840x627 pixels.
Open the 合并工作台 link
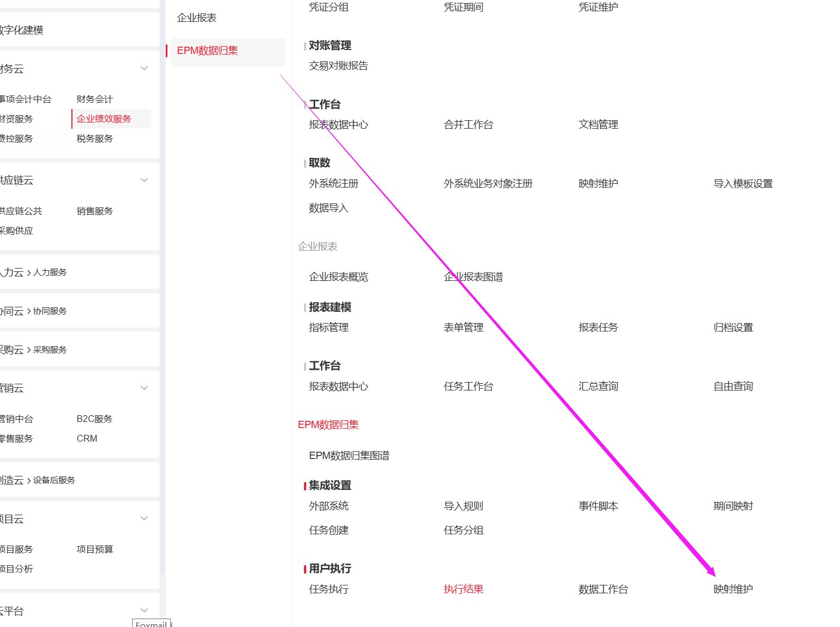pos(468,125)
